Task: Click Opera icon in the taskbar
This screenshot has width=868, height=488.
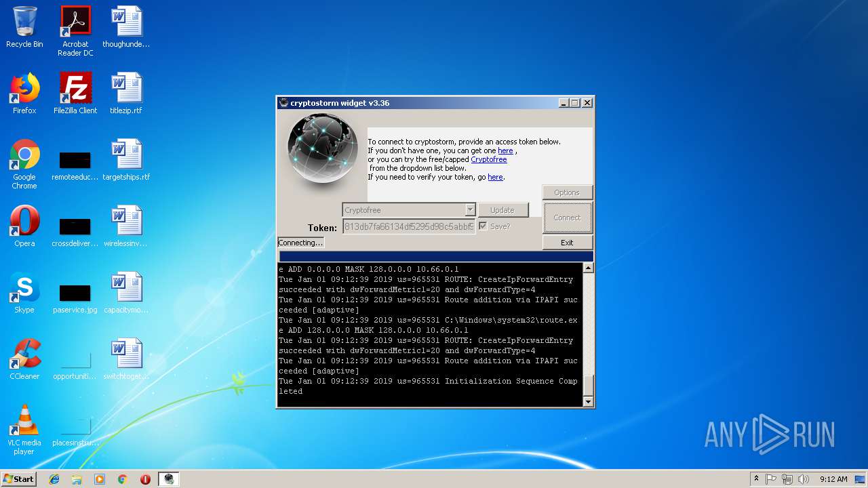Action: 145,479
